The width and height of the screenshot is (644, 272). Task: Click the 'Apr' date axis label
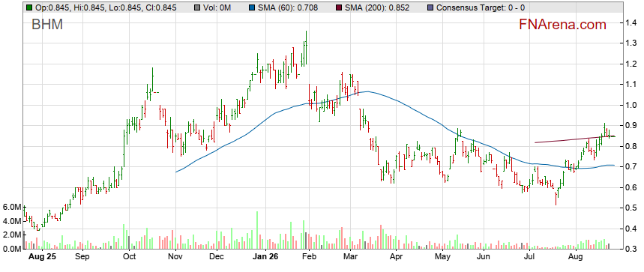coord(396,257)
